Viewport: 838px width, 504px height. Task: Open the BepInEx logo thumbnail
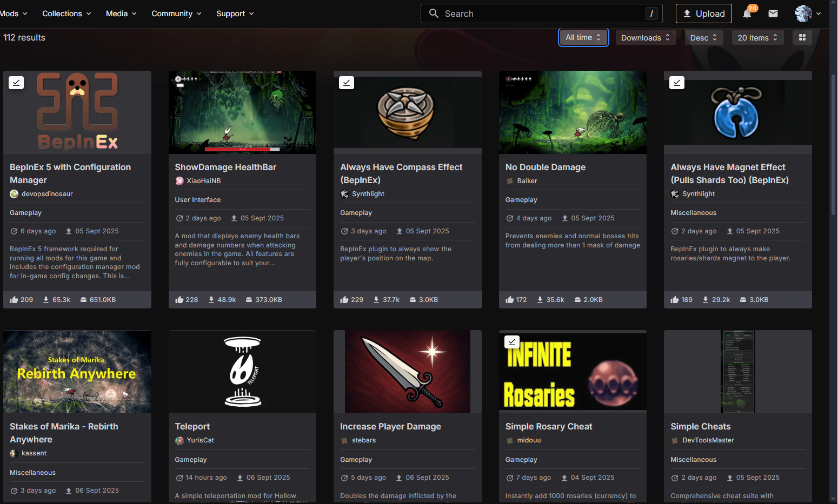click(77, 112)
